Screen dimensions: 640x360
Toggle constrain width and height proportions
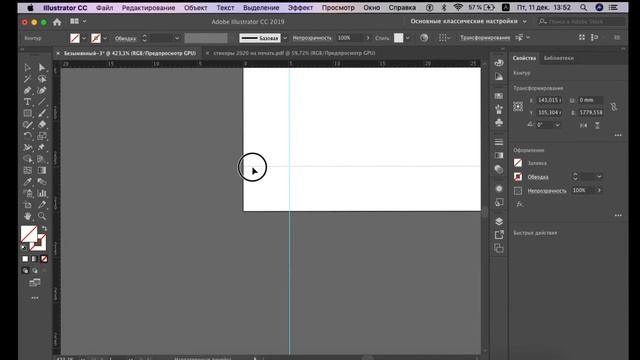coord(613,107)
